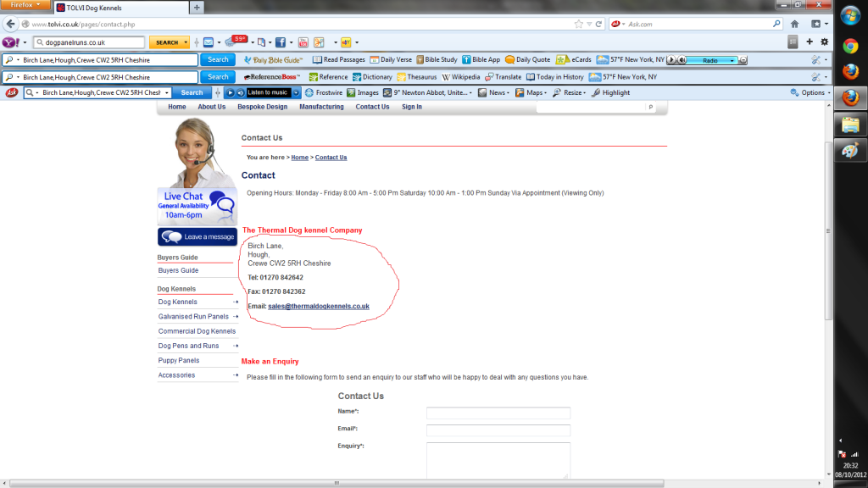This screenshot has width=868, height=488.
Task: Open Chrome from the Windows taskbar
Action: coord(850,47)
